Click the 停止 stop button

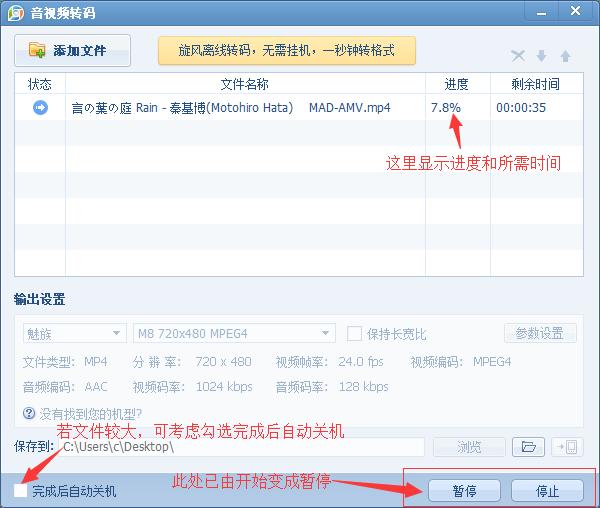[x=548, y=491]
